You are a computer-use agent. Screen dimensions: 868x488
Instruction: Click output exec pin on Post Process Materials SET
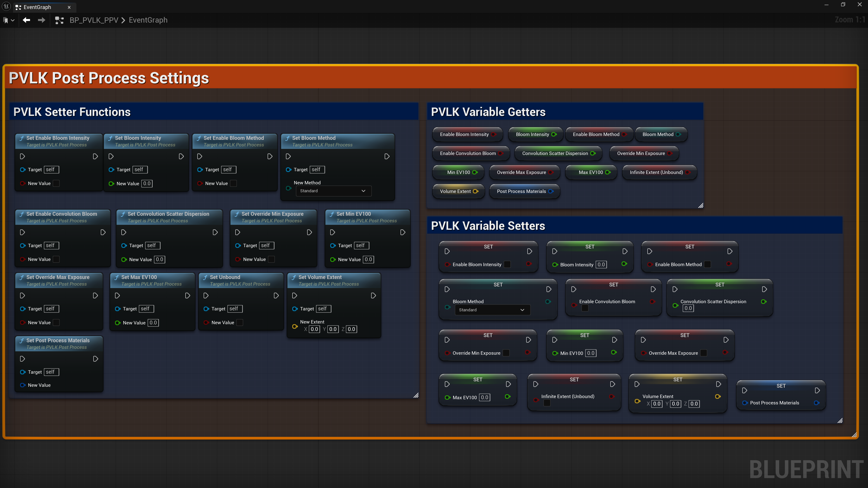pos(817,390)
